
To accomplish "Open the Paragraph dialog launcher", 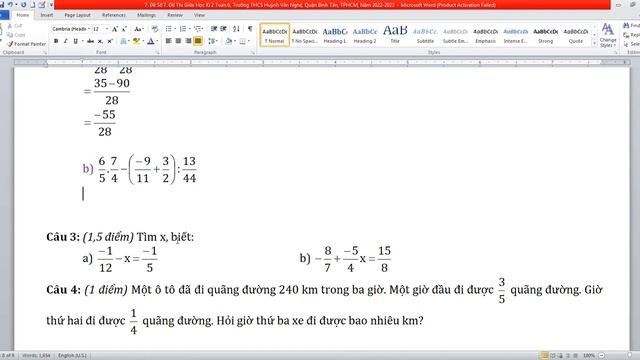I will (x=253, y=53).
